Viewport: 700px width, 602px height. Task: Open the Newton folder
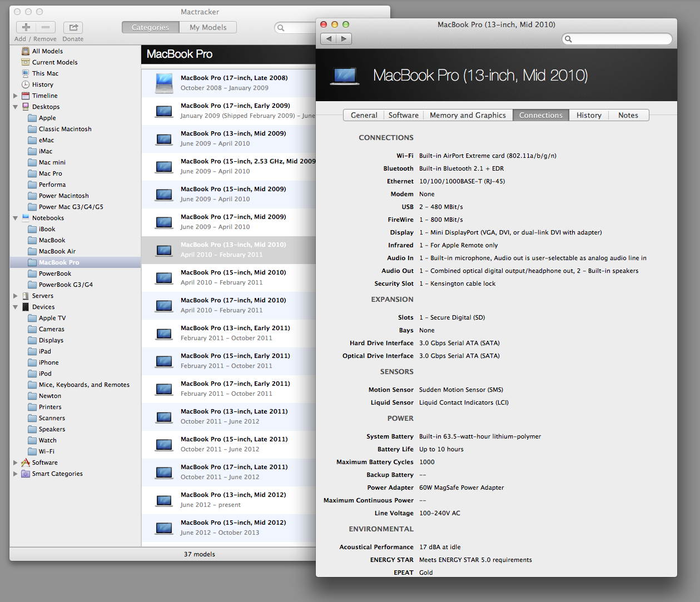44,396
